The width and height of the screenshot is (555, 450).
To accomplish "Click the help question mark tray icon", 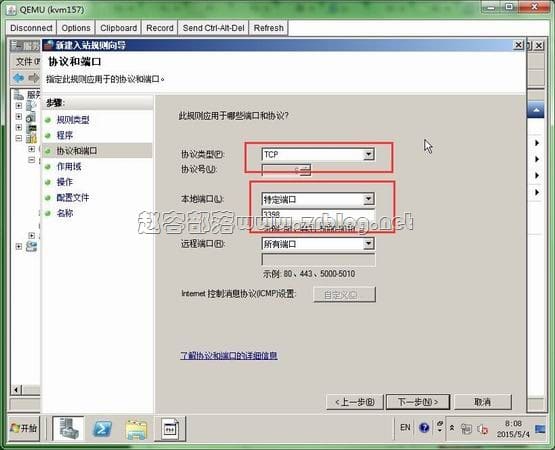I will 424,428.
